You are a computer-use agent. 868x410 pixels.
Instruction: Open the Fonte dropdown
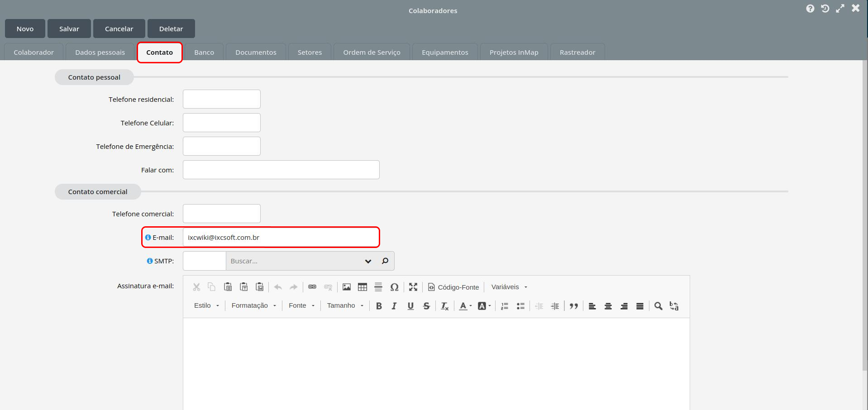click(302, 305)
